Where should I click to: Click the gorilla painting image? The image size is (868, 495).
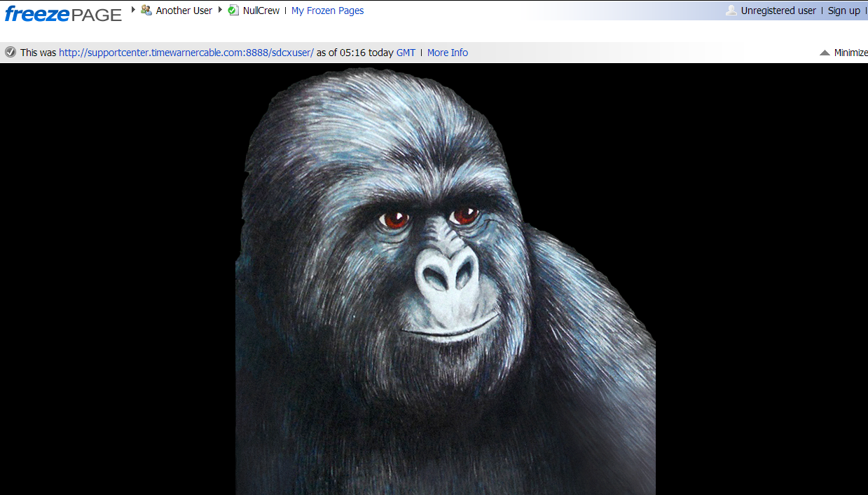(x=446, y=282)
